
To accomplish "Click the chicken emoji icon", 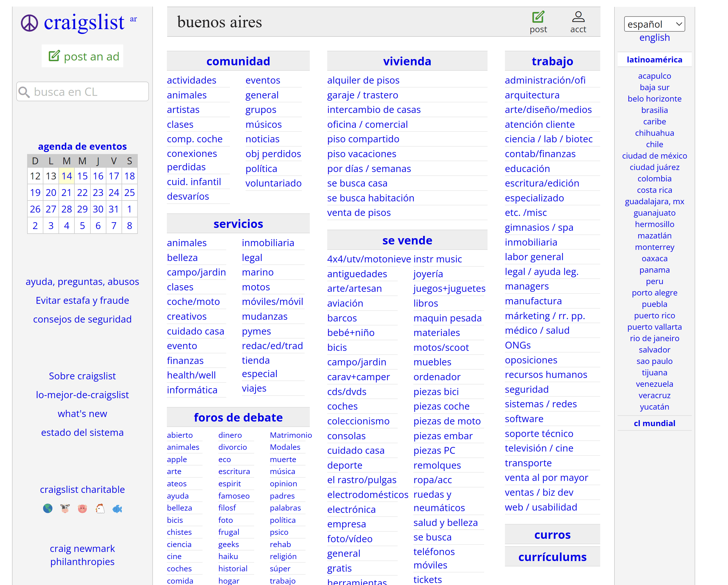I will (100, 508).
